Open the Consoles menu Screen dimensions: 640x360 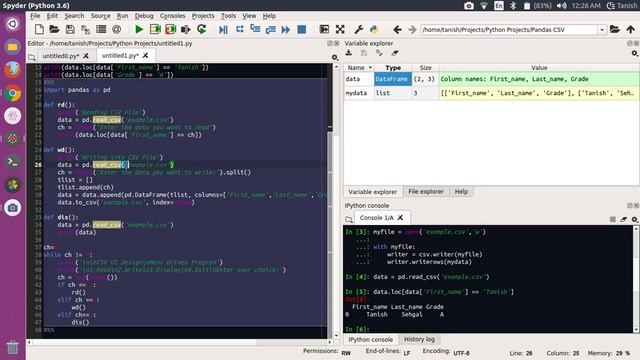coord(173,16)
